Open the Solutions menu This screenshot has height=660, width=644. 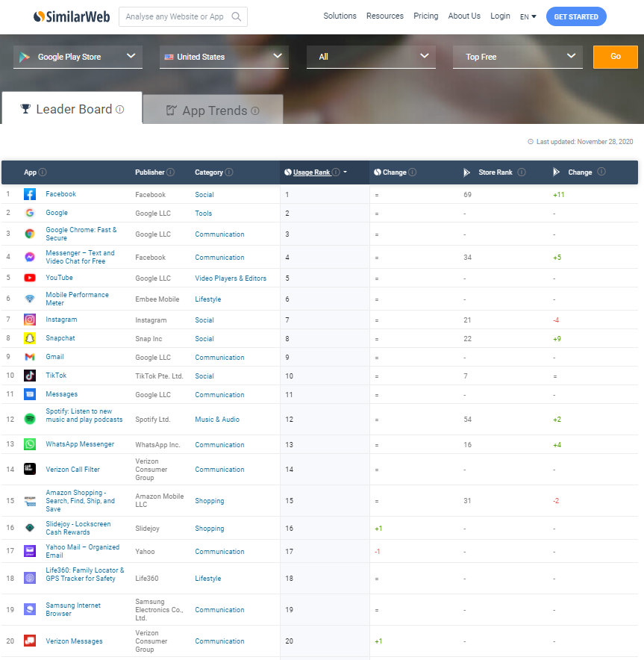point(340,16)
